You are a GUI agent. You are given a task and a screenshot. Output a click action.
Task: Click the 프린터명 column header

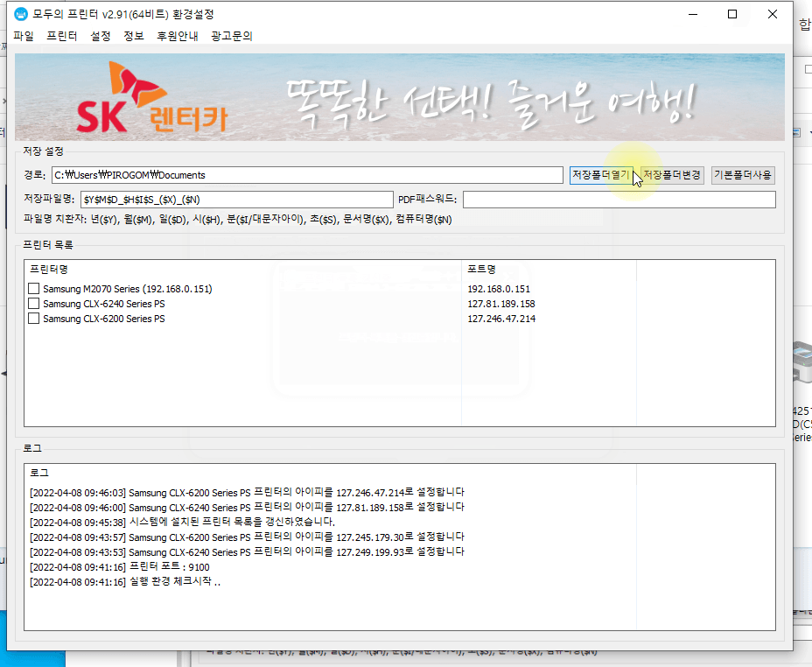click(242, 270)
